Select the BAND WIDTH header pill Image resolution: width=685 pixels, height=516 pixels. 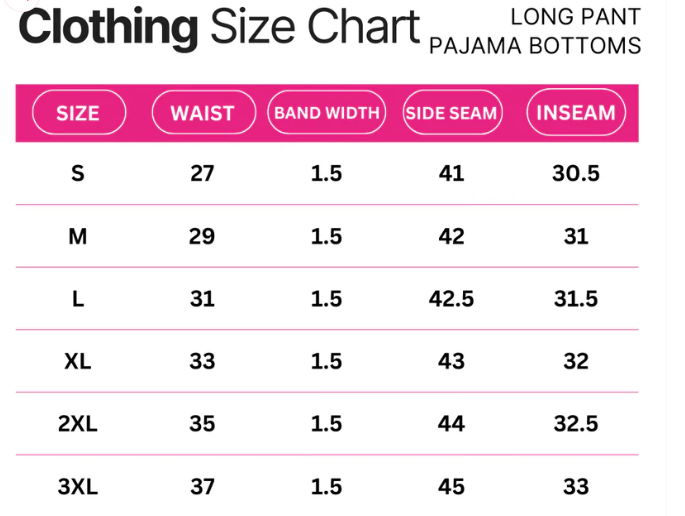[x=326, y=112]
